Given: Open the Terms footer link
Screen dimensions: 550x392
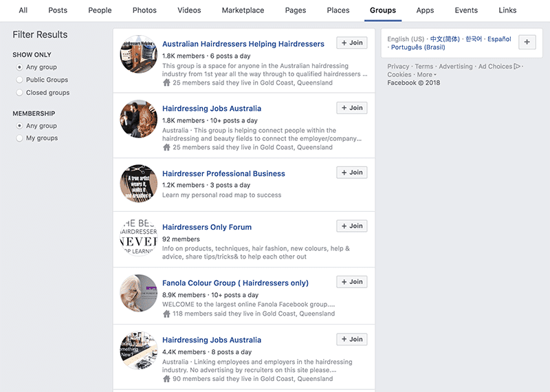Looking at the screenshot, I should pyautogui.click(x=424, y=66).
